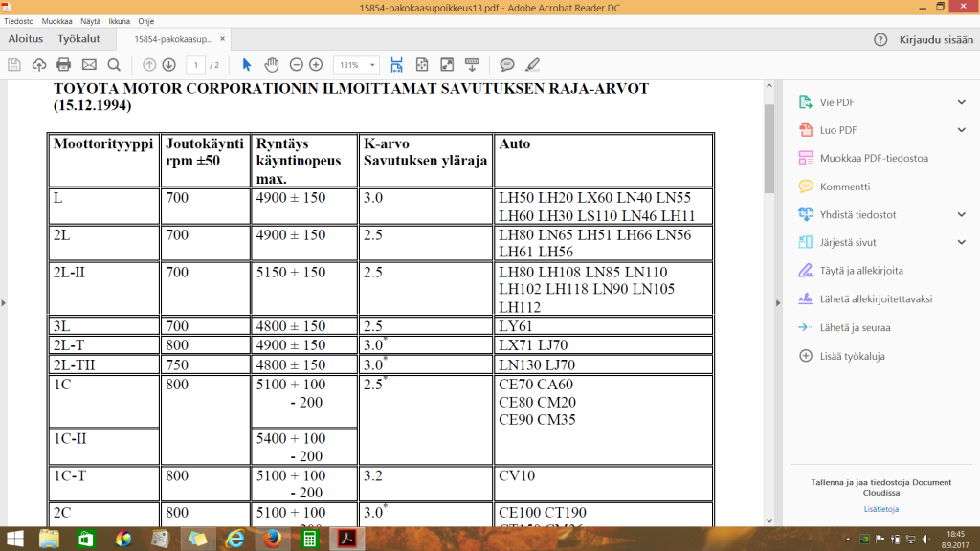This screenshot has height=551, width=980.
Task: Zoom out with the minus button
Action: 296,65
